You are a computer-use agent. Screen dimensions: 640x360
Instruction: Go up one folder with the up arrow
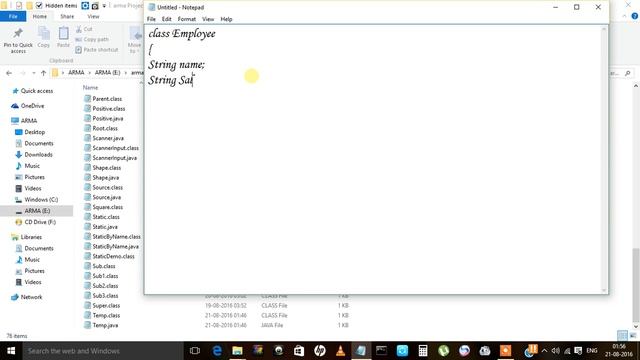[x=43, y=73]
